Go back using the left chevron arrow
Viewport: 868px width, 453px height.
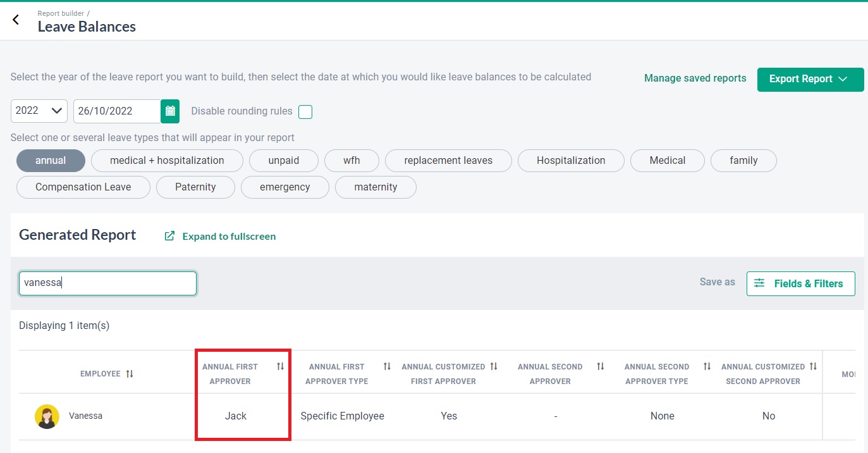pos(16,20)
